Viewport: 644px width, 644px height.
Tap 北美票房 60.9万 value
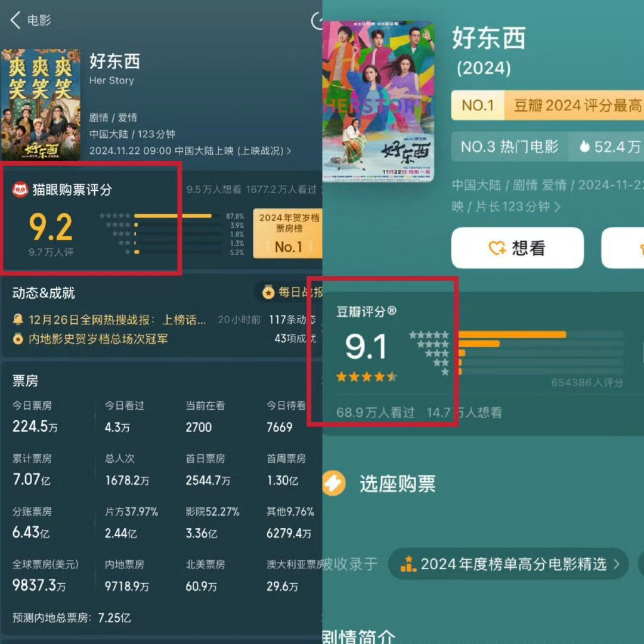[x=202, y=586]
